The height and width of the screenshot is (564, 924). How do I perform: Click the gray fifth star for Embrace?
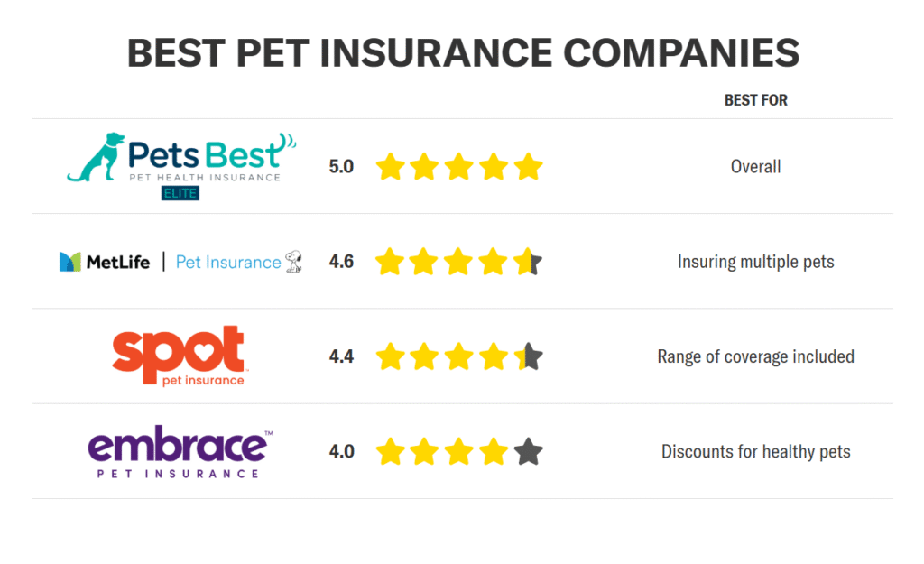528,451
